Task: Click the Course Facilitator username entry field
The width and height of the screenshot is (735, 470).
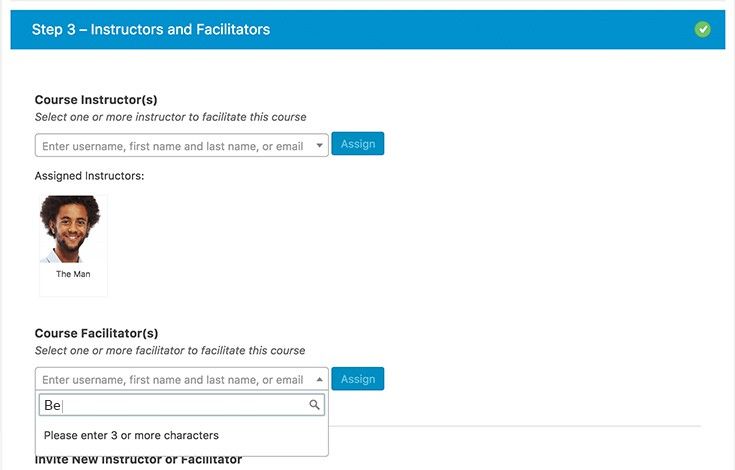Action: [181, 379]
